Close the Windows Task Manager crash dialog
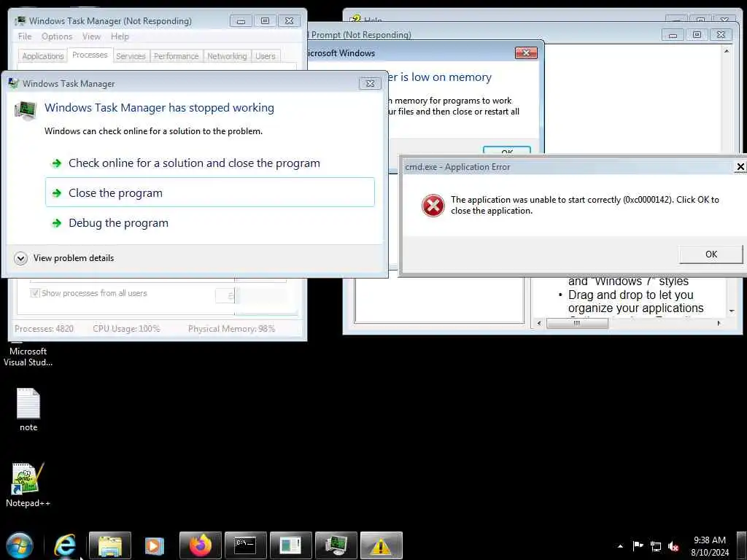The width and height of the screenshot is (747, 560). tap(370, 83)
